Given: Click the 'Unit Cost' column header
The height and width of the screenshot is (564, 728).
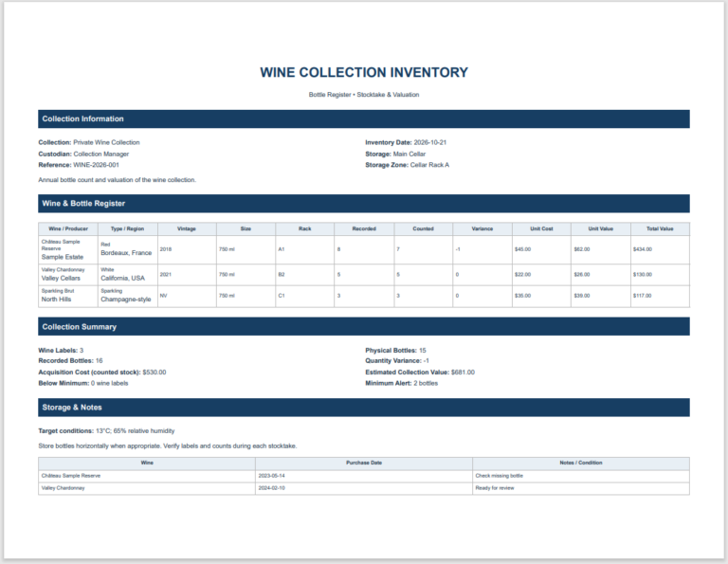Looking at the screenshot, I should coord(541,228).
